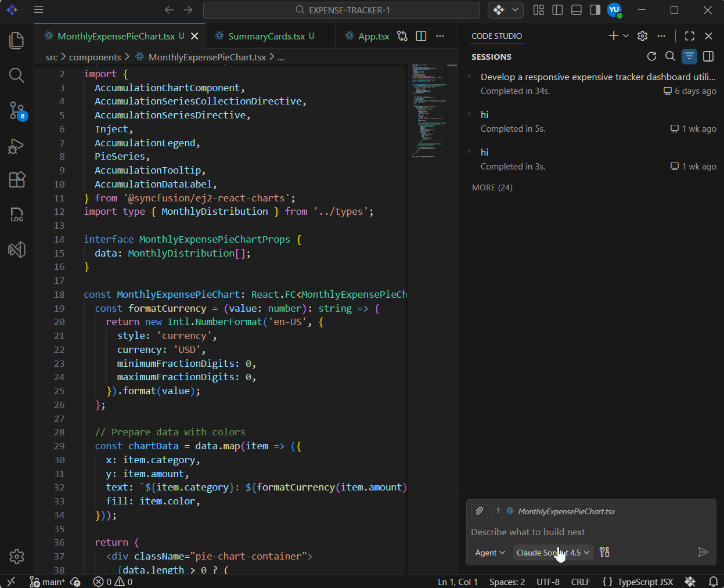
Task: Change indentation via Spaces: 2
Action: point(507,582)
